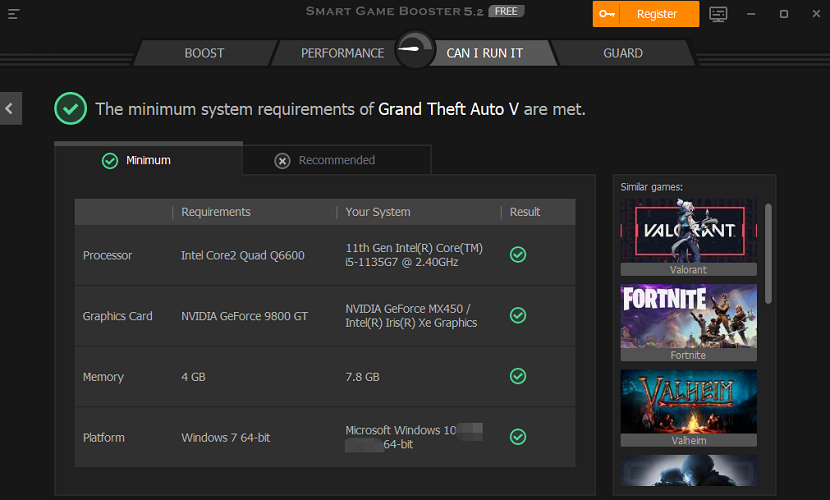Click the Smart Game Booster 5.2 title
This screenshot has height=500, width=830.
395,11
